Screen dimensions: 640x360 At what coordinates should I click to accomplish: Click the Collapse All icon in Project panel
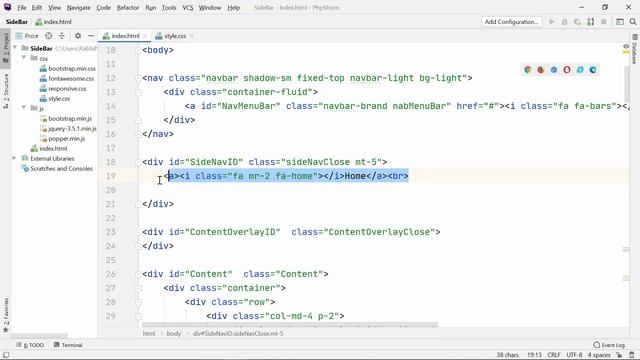[62, 36]
